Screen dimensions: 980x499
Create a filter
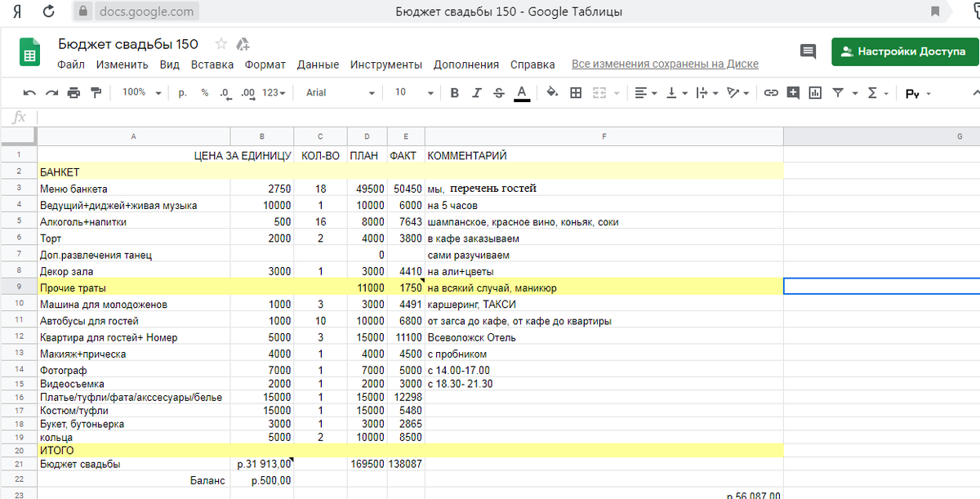(837, 93)
